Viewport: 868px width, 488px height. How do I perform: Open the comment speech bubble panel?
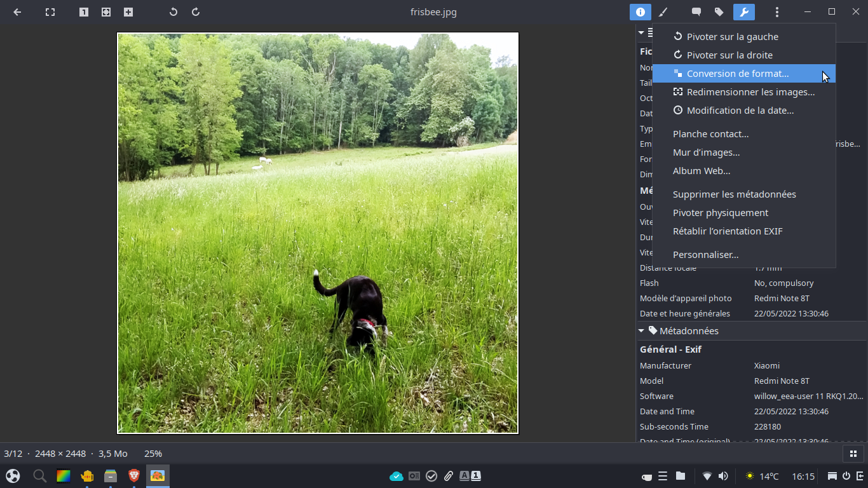coord(696,12)
